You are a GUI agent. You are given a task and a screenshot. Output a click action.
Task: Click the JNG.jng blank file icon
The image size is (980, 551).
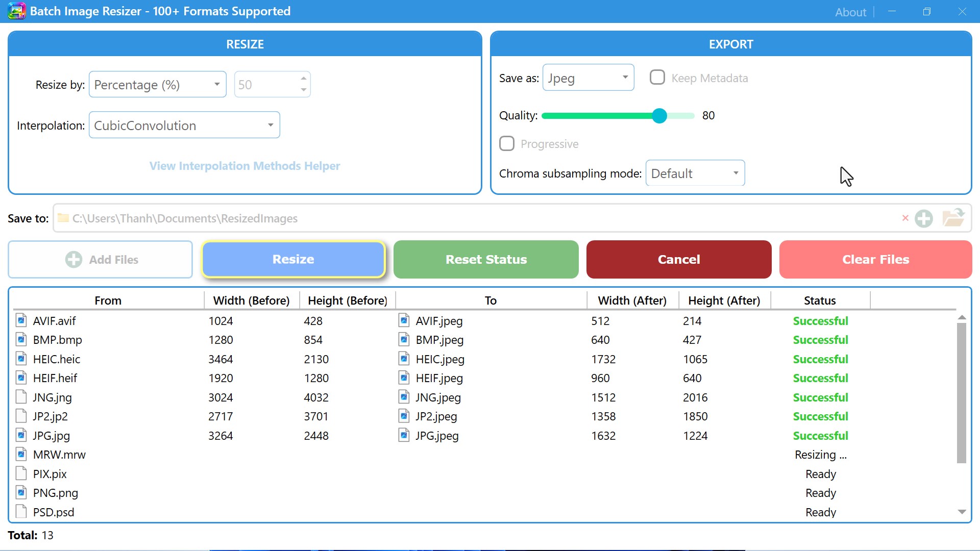coord(21,397)
